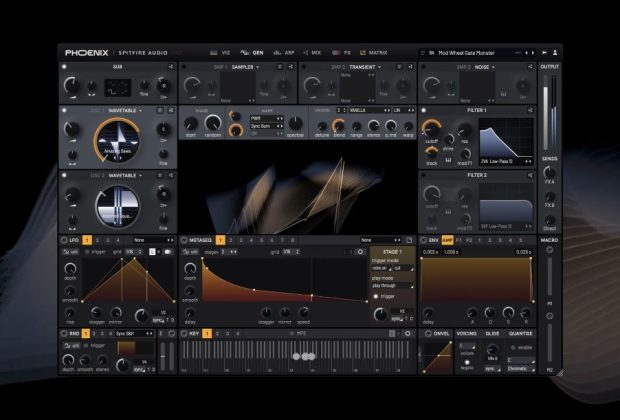Open the Sync Burn warp selector
The width and height of the screenshot is (620, 420).
tap(266, 126)
